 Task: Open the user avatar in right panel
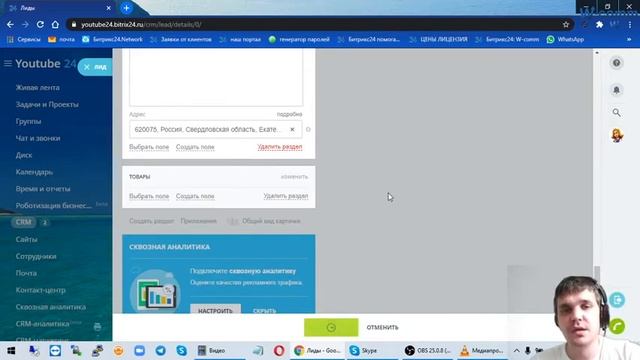point(617,135)
